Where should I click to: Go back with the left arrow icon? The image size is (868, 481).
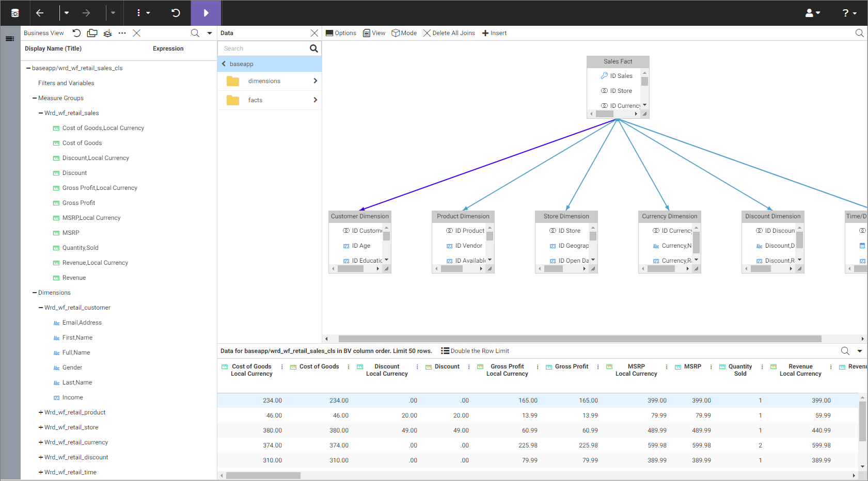[40, 13]
